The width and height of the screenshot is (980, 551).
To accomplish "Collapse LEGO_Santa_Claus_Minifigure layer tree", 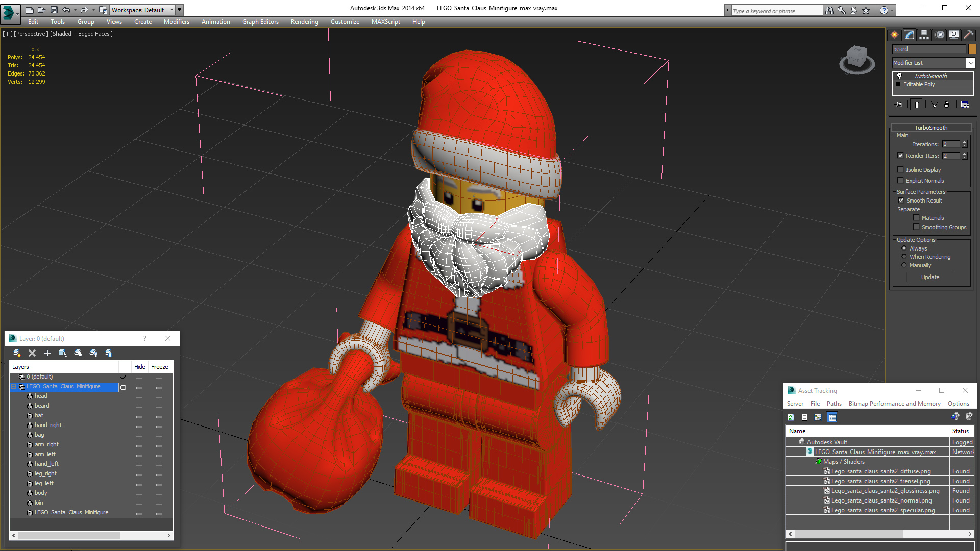I will pyautogui.click(x=14, y=387).
